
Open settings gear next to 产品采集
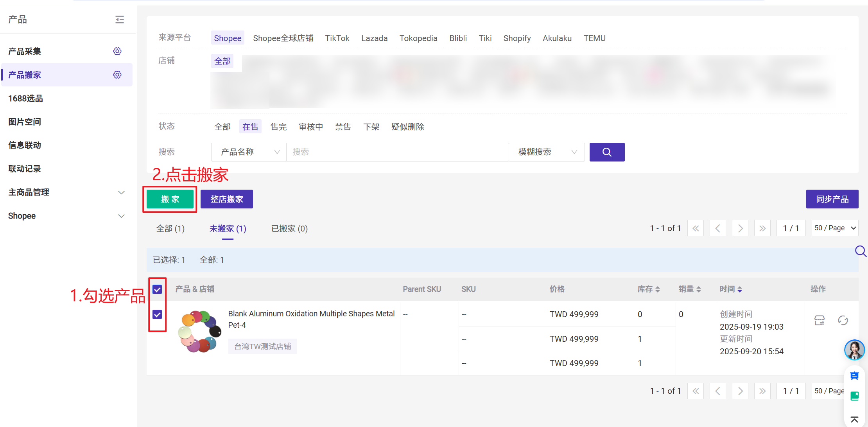117,51
